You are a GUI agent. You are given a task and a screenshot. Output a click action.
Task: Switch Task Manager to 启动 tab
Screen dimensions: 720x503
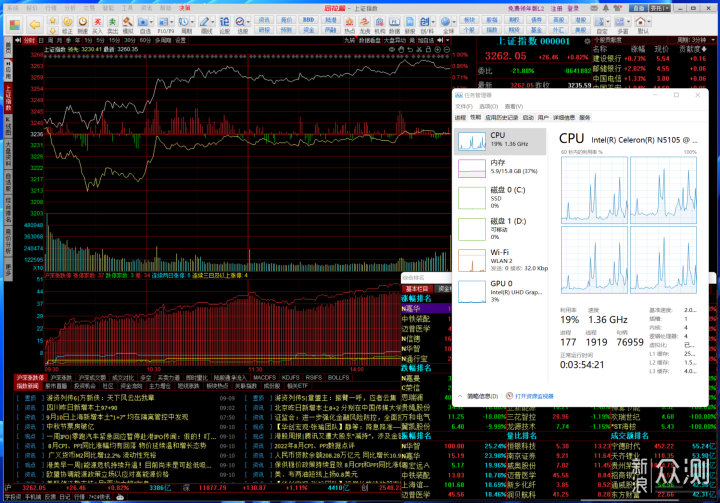[528, 118]
